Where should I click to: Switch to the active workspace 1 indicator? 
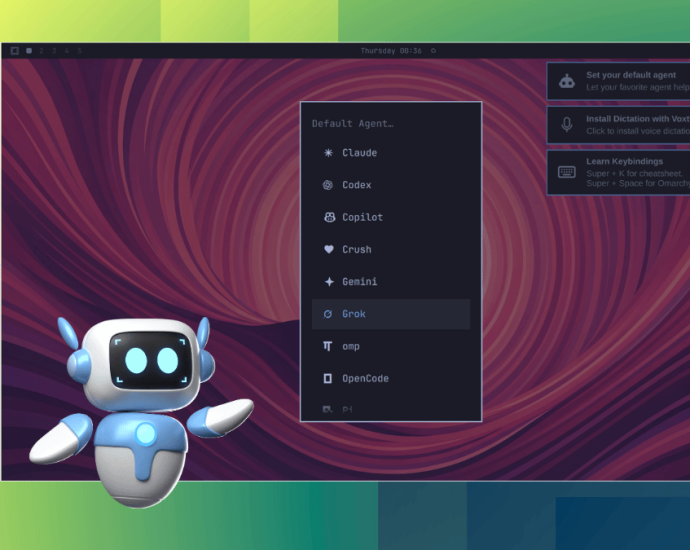[29, 51]
